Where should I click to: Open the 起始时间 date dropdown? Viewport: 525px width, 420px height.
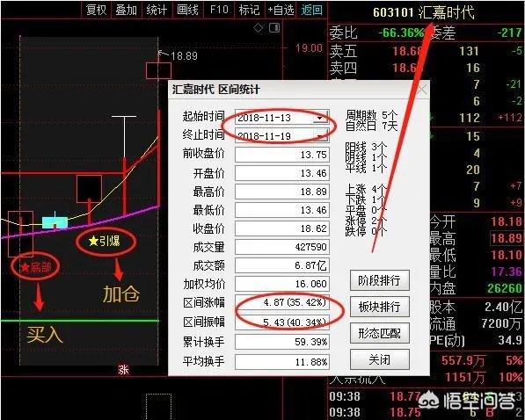pyautogui.click(x=320, y=118)
